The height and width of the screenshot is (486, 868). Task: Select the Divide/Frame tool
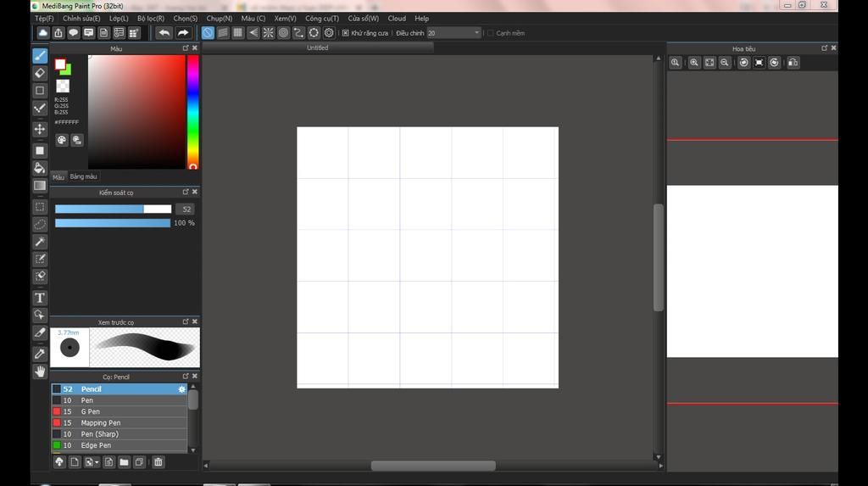click(x=40, y=332)
